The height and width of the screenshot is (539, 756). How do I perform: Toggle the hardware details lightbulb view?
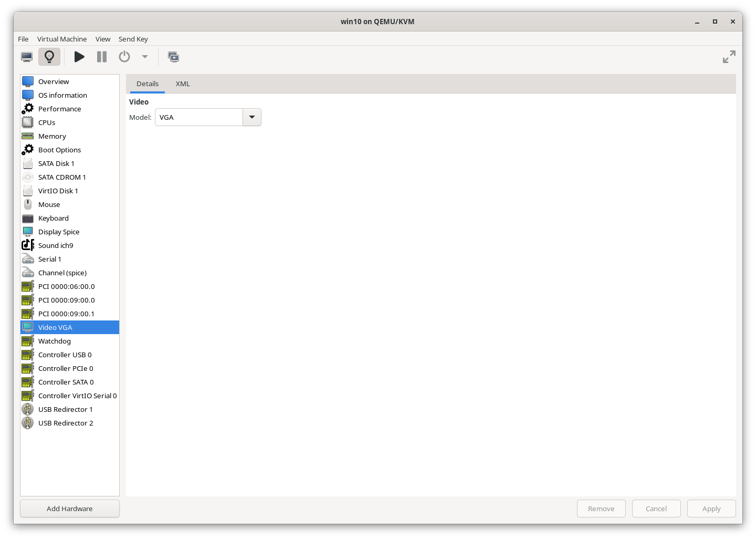(49, 57)
